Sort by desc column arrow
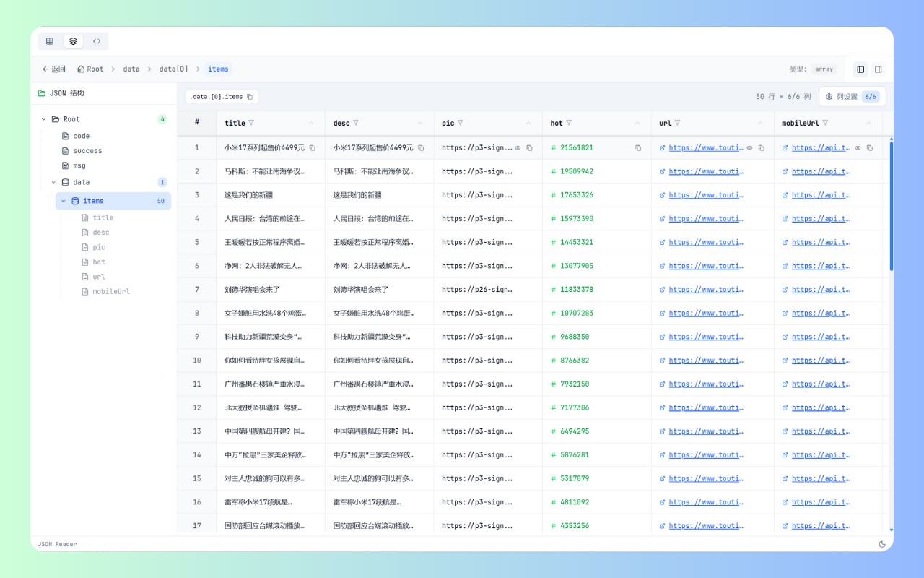Viewport: 924px width, 578px height. 420,124
